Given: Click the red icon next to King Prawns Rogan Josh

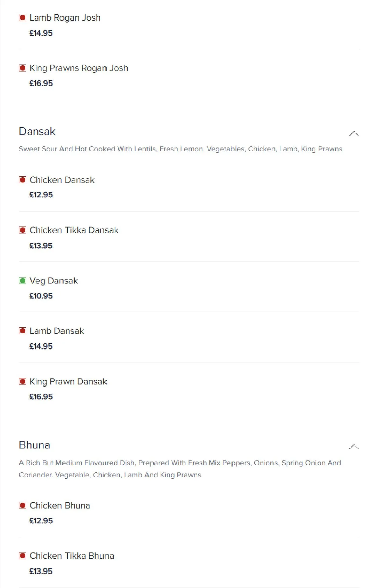Looking at the screenshot, I should (23, 68).
